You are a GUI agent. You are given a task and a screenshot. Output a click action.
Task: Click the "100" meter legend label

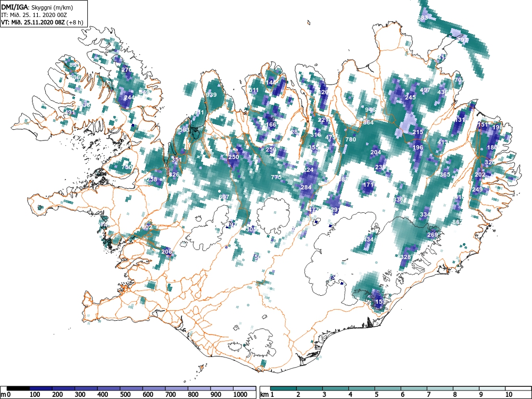click(x=35, y=395)
